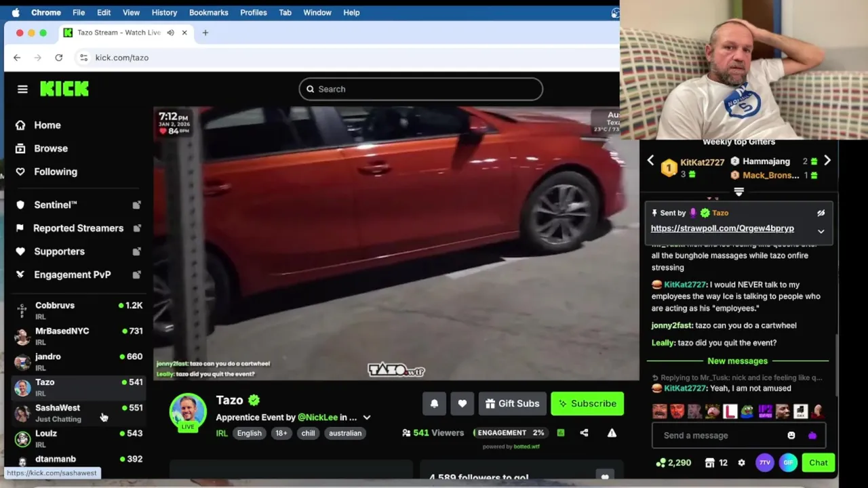
Task: Click the green Kick logo
Action: pyautogui.click(x=64, y=89)
